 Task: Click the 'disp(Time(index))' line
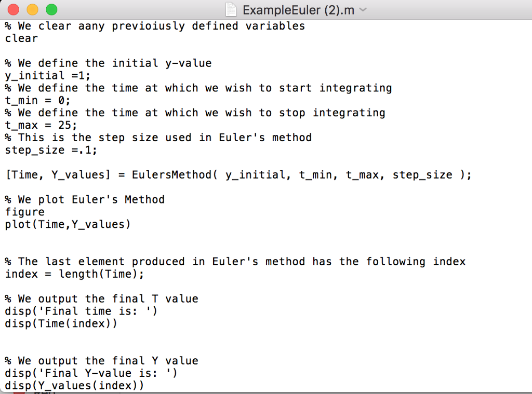[61, 324]
